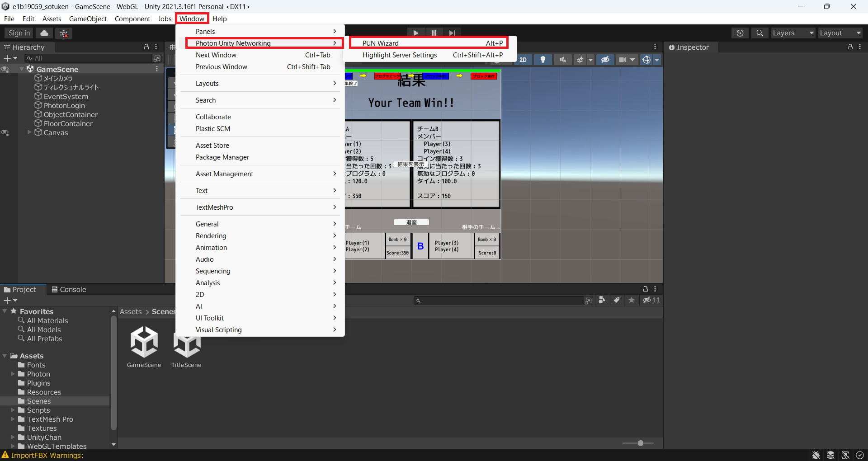Click the Sign in button
The height and width of the screenshot is (461, 868).
[x=19, y=33]
